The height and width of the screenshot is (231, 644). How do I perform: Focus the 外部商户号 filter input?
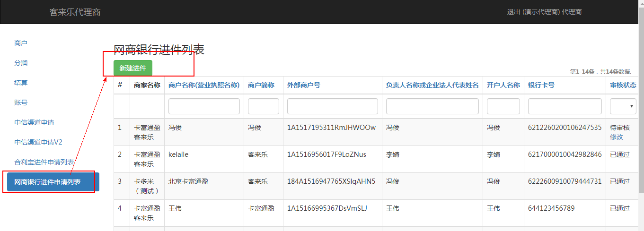point(333,106)
